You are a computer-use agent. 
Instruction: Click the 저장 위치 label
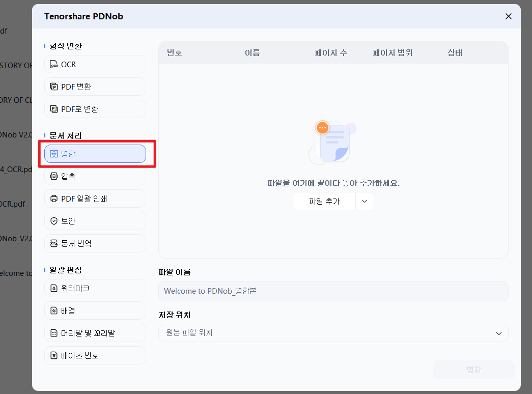point(175,315)
